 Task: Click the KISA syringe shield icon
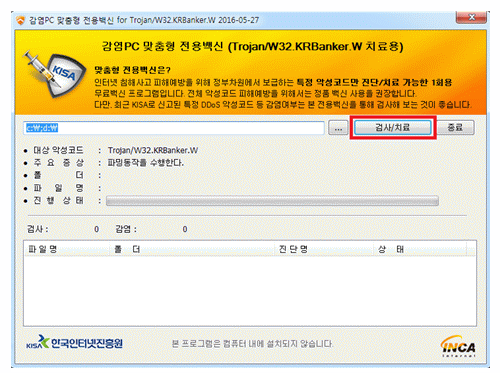54,74
